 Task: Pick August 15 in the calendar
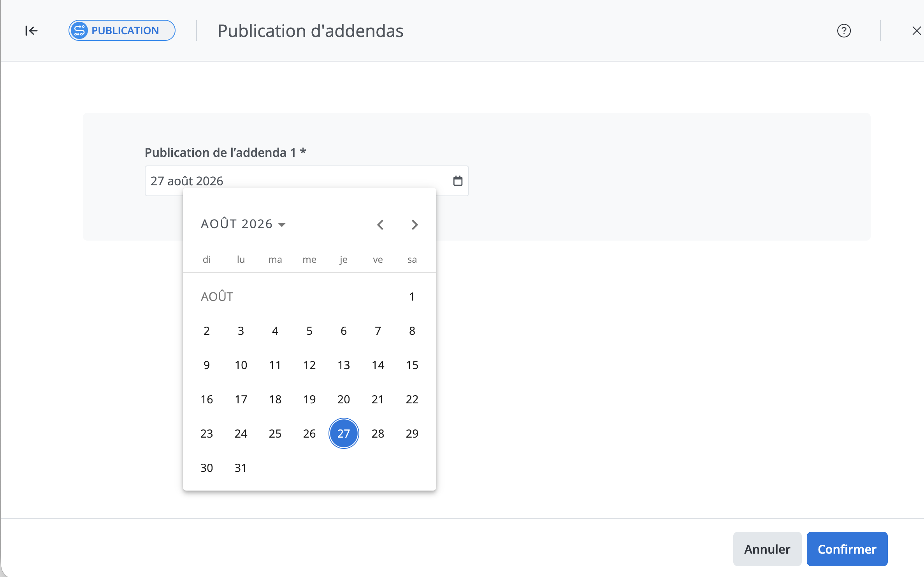(x=412, y=365)
